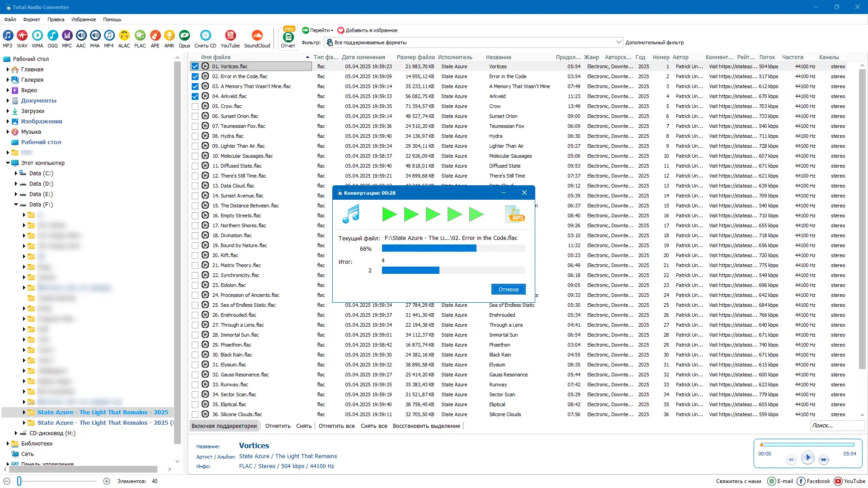Click the audio player seek bar
This screenshot has height=488, width=868.
pos(807,445)
